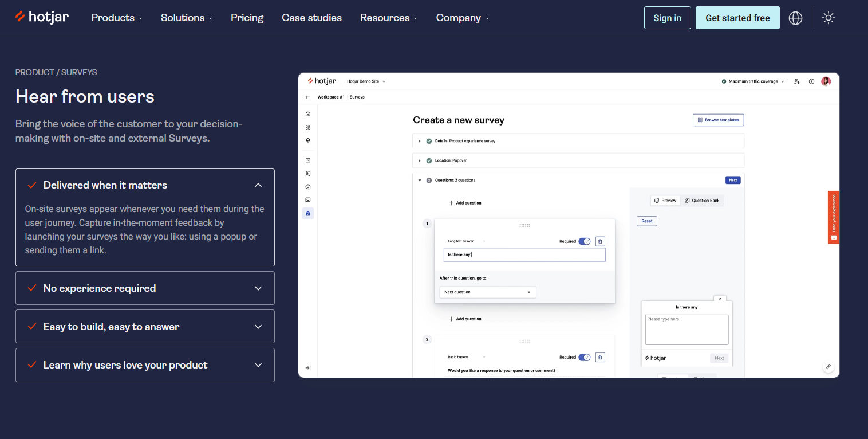868x439 pixels.
Task: Switch to light mode using the sun toggle
Action: [x=828, y=18]
